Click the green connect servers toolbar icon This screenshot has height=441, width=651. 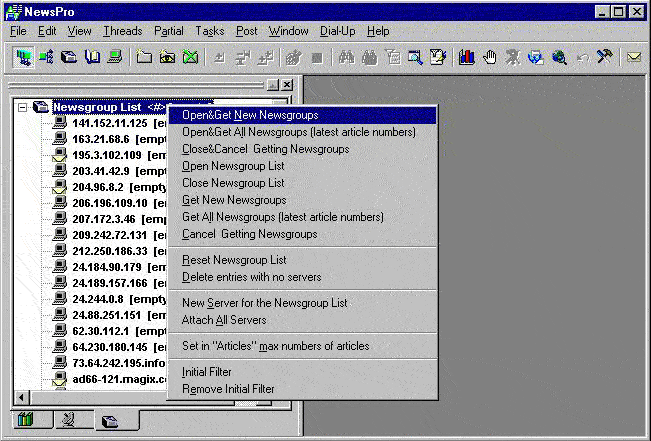[x=46, y=57]
